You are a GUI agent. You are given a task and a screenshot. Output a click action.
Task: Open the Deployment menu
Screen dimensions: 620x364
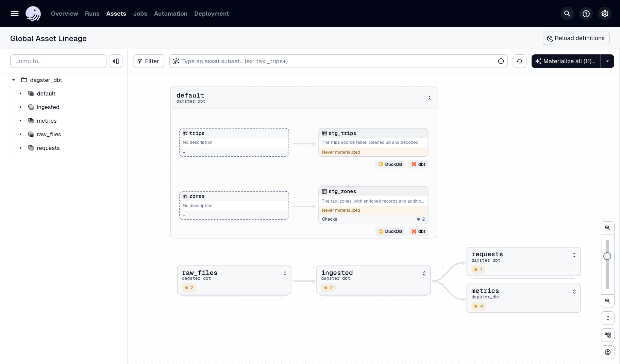[211, 14]
